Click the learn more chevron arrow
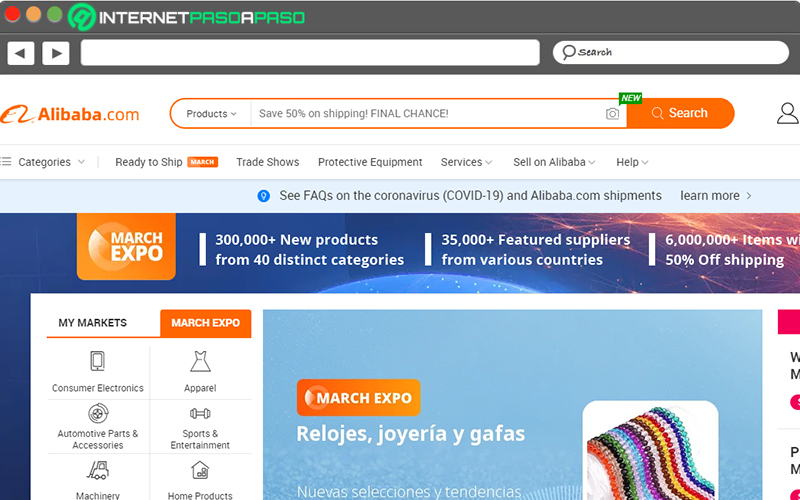This screenshot has width=800, height=500. click(x=748, y=195)
